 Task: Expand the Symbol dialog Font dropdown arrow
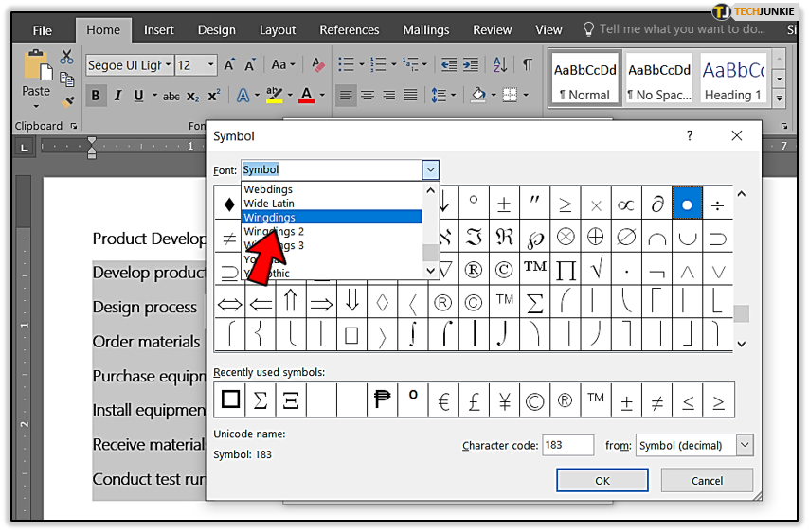(x=431, y=169)
